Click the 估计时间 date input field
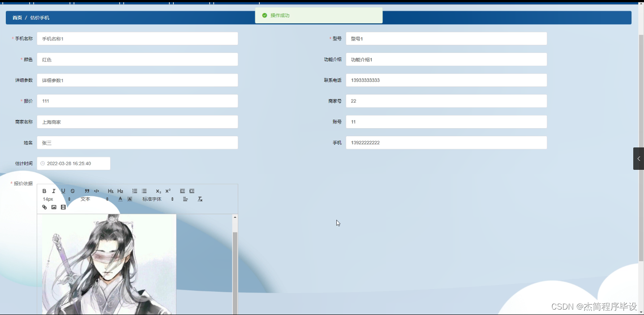The image size is (644, 315). click(x=74, y=163)
